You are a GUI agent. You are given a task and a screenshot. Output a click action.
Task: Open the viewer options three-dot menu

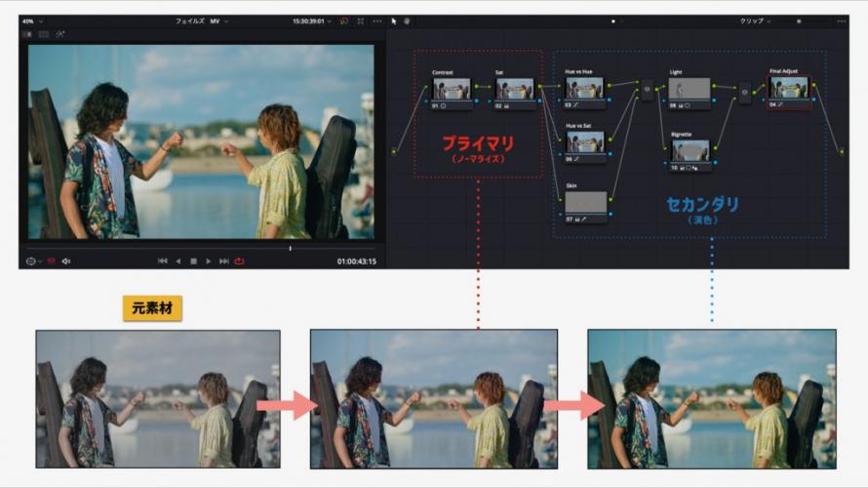377,21
